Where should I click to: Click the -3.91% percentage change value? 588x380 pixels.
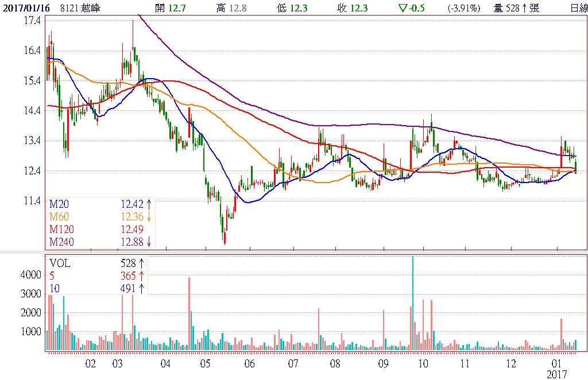pyautogui.click(x=466, y=7)
